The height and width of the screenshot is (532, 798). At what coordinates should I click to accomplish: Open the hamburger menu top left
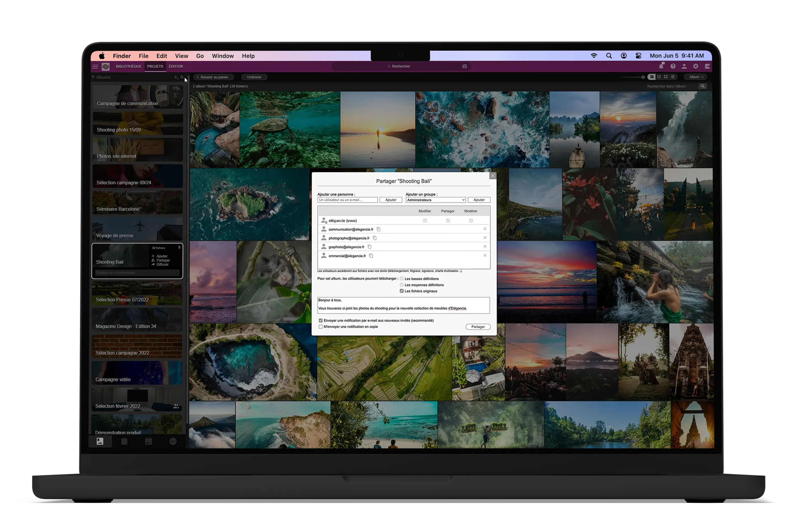pos(95,66)
